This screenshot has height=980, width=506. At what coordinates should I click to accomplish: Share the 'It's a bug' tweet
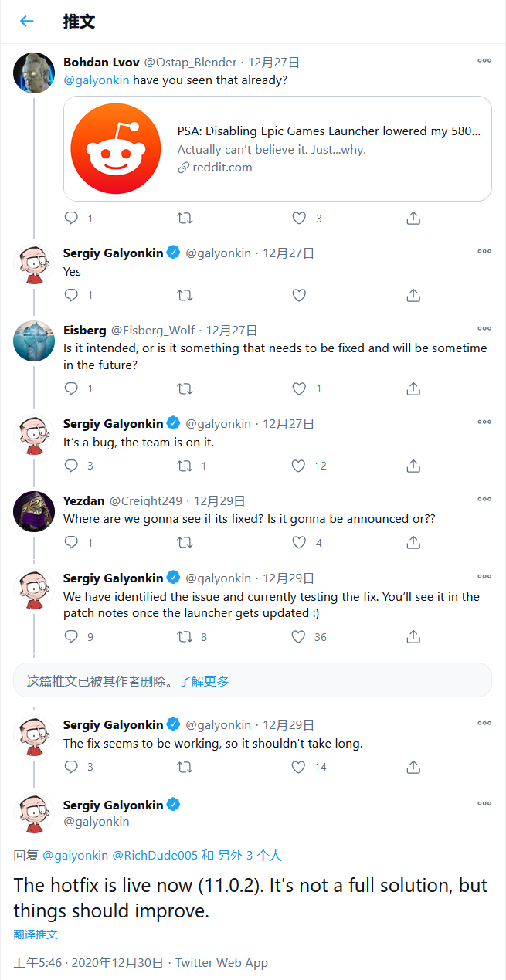pos(413,466)
